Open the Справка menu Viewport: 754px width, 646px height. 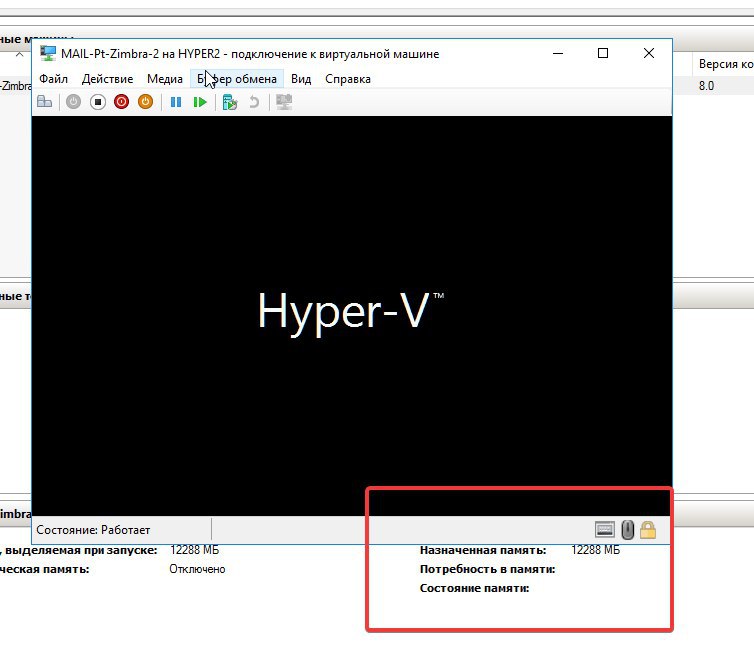pos(348,79)
